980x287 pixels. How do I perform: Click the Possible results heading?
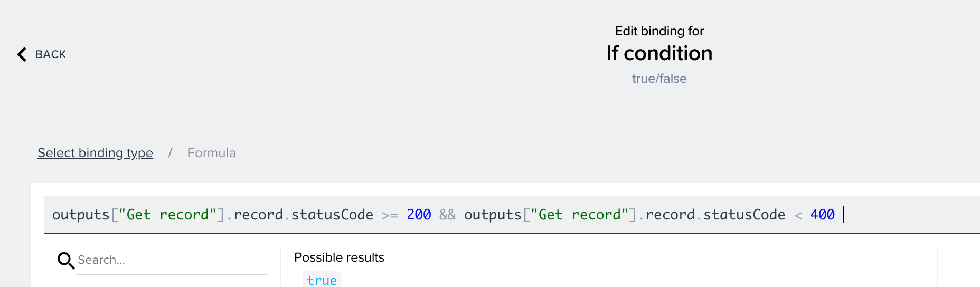click(339, 257)
